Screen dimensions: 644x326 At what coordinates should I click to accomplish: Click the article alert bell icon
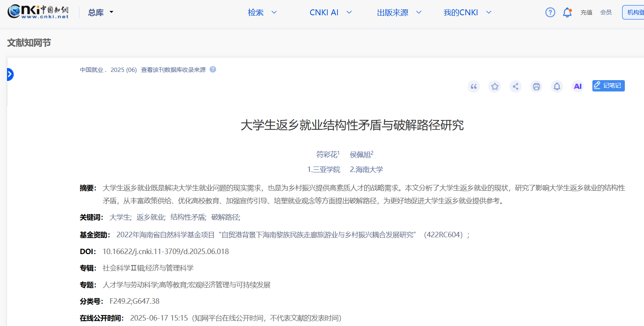(557, 86)
